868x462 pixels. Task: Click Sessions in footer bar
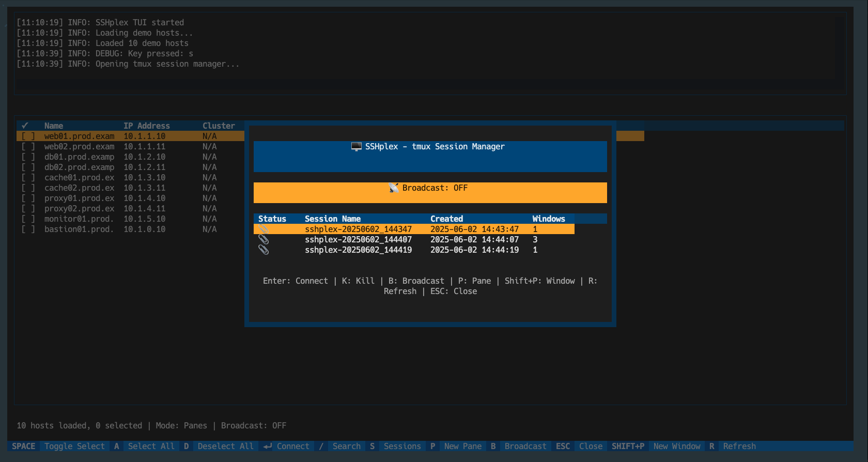[x=402, y=446]
